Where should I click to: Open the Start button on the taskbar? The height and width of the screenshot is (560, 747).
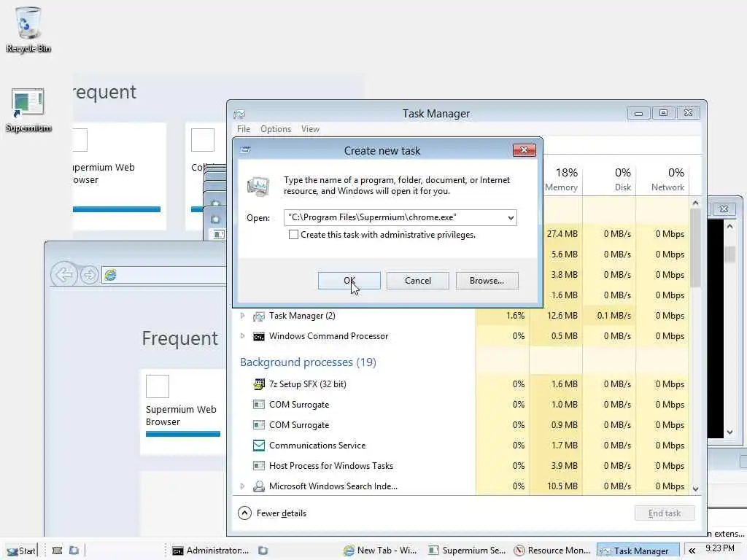[21, 551]
